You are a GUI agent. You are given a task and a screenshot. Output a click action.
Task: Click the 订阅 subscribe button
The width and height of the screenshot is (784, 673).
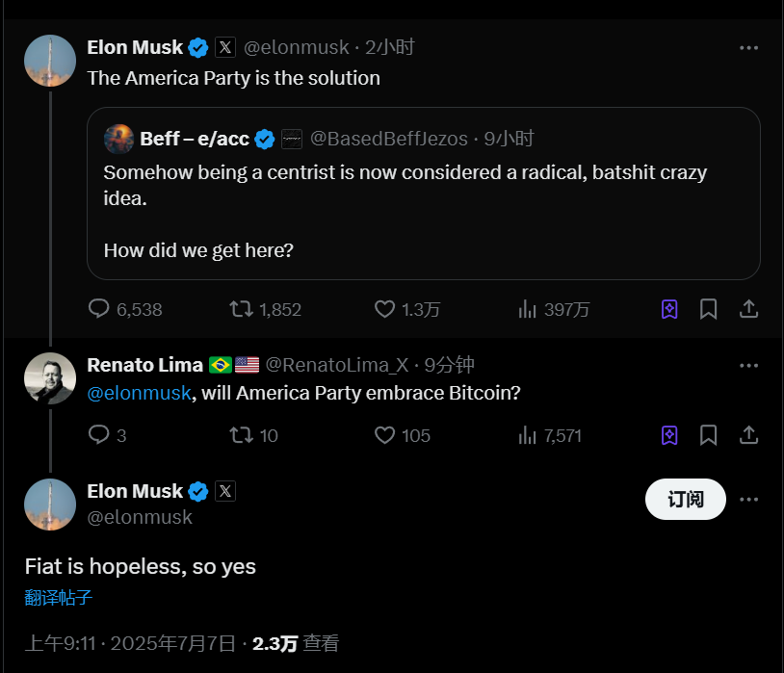coord(685,499)
